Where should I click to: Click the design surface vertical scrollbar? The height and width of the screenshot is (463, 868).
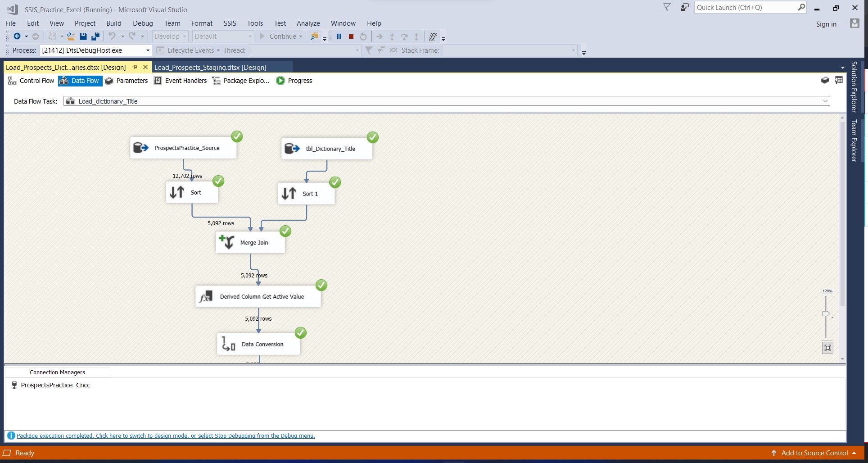click(x=842, y=214)
